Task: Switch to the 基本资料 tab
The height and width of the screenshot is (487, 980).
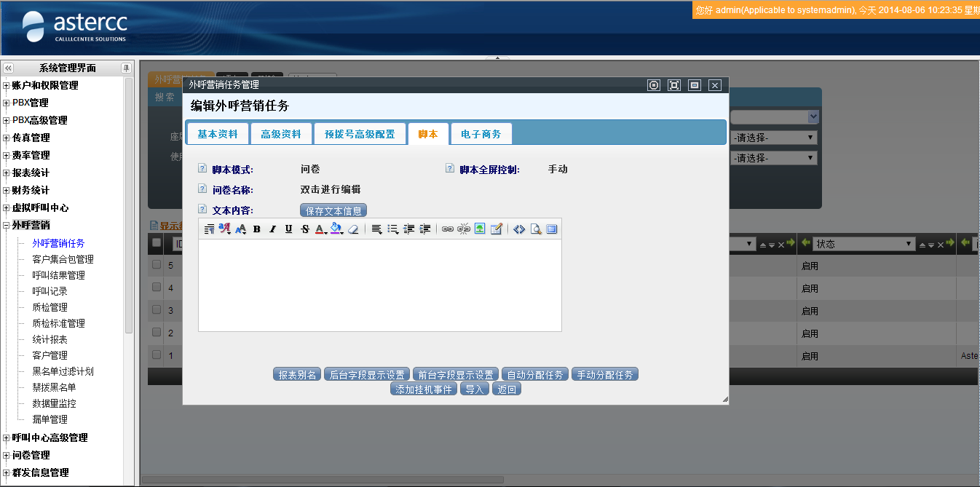Action: [218, 135]
